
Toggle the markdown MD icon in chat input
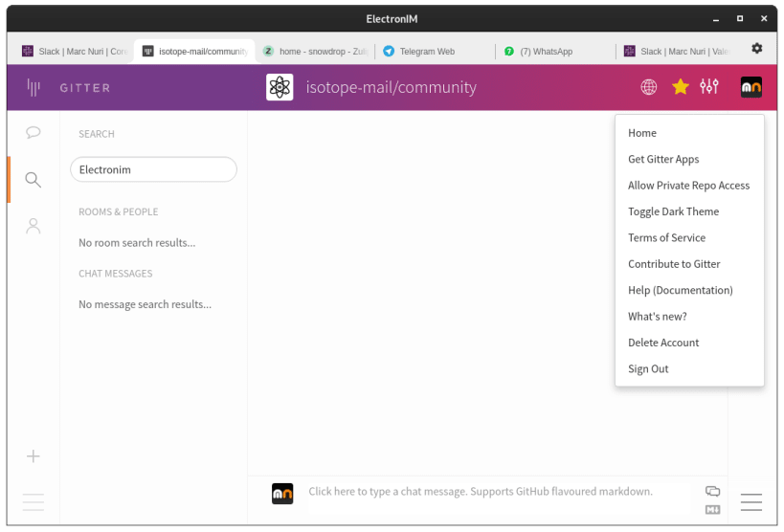click(x=712, y=509)
